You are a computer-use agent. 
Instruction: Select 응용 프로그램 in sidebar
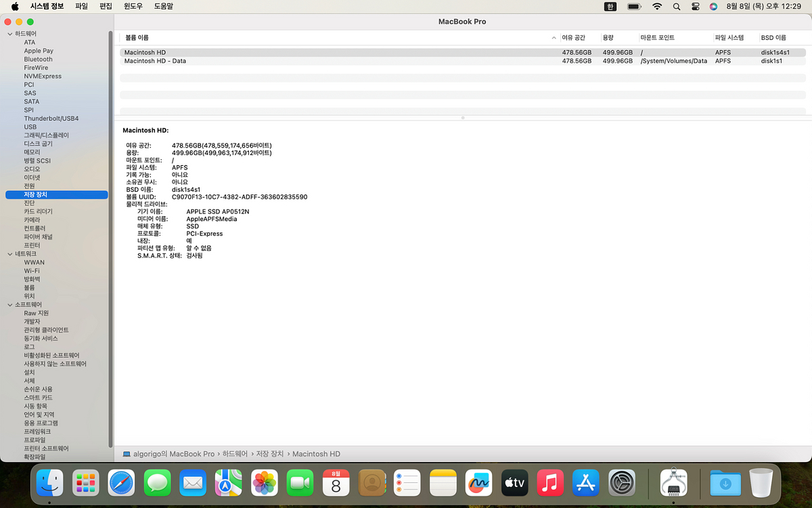(41, 423)
